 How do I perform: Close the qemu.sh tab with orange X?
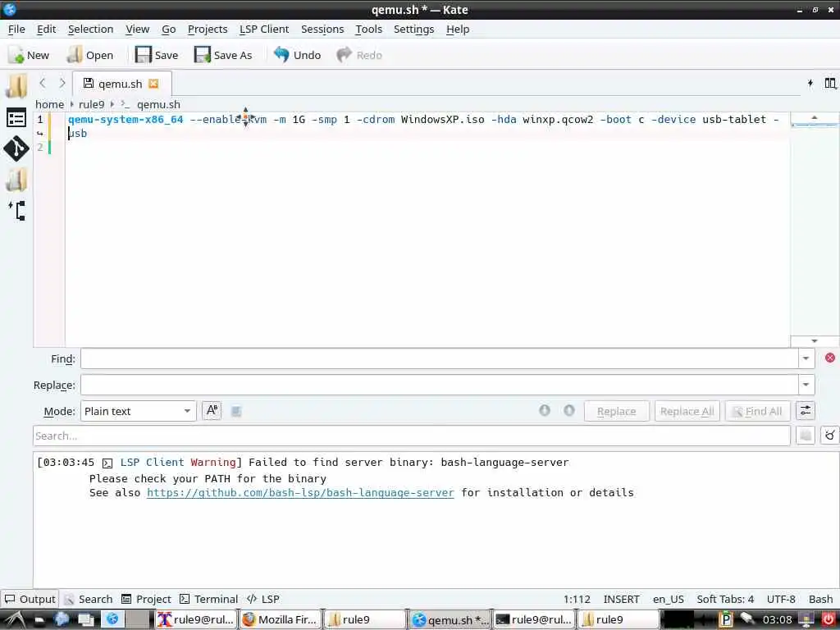point(153,84)
